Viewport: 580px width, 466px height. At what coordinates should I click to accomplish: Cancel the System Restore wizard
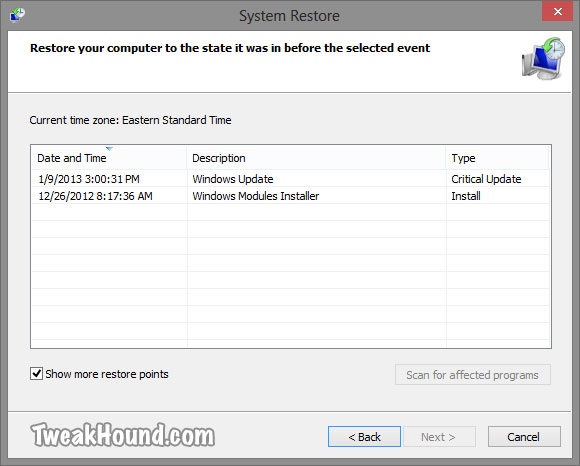[x=524, y=436]
